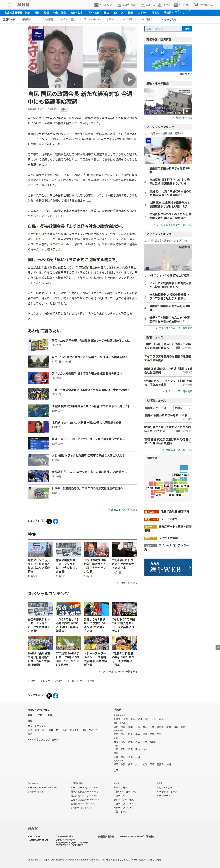Play the earthquake building video thumbnail
Viewport: 220px width, 868px height.
[168, 102]
